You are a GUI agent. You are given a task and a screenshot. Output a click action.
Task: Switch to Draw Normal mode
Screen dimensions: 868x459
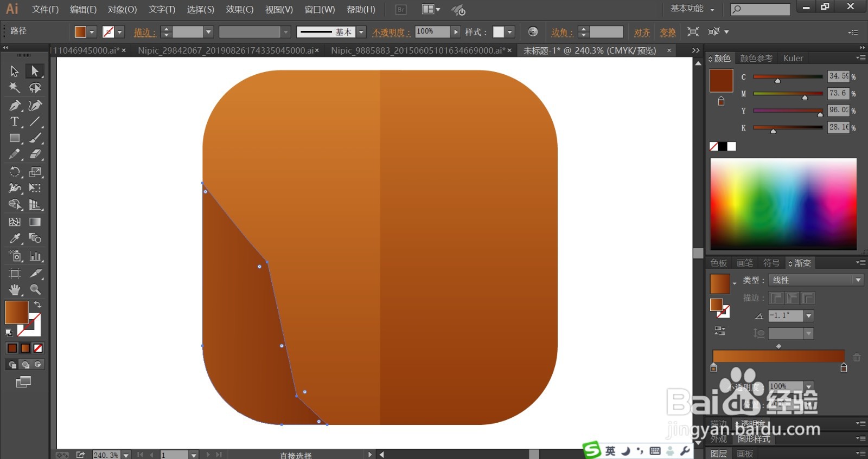12,365
